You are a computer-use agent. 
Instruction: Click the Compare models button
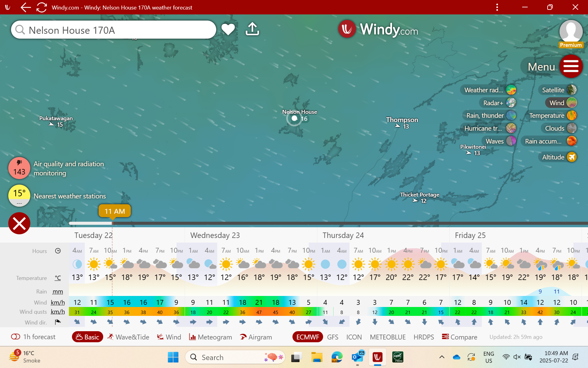(459, 337)
